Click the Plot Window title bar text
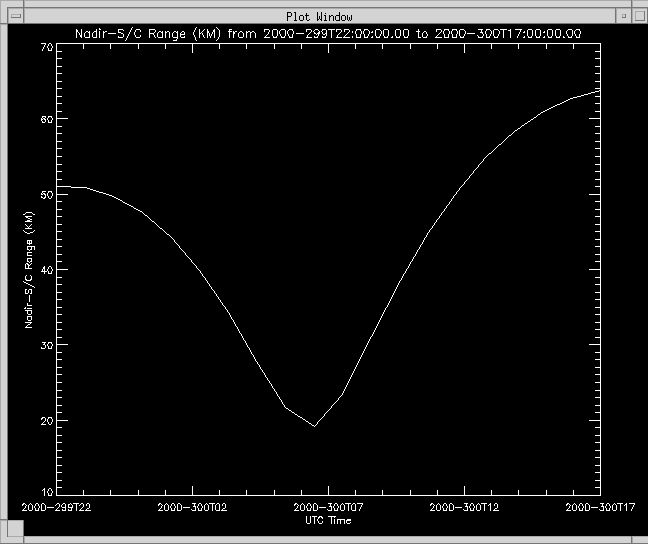648x544 pixels. (319, 17)
